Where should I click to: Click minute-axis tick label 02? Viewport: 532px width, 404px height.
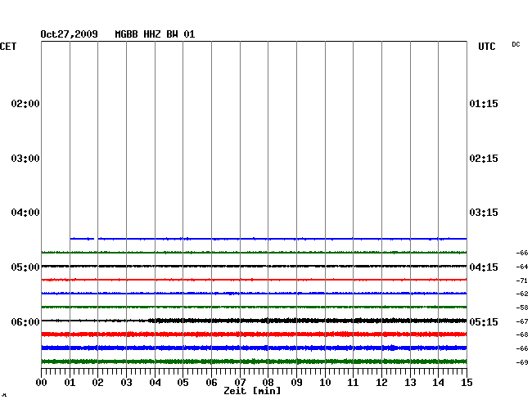pos(97,383)
